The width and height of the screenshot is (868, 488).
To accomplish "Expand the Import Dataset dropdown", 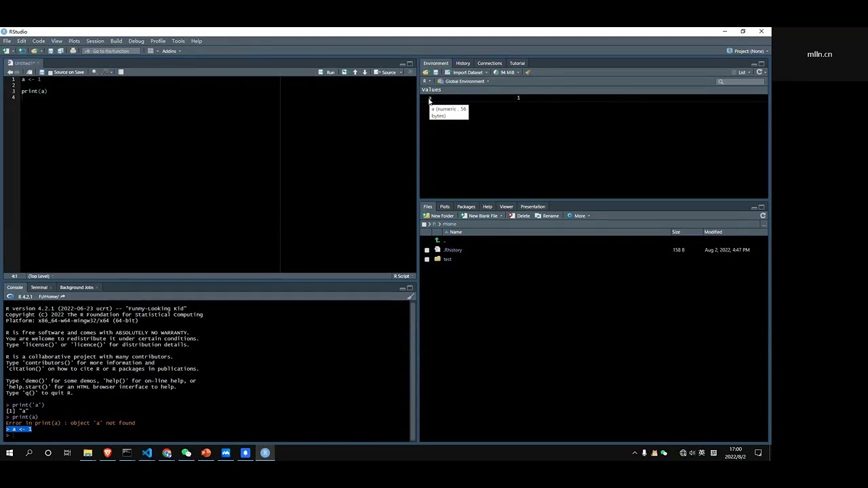I will tap(468, 72).
